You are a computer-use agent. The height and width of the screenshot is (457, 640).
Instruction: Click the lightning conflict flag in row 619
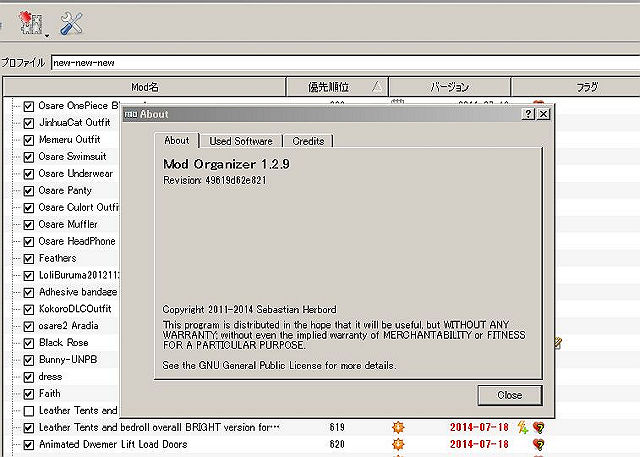point(522,427)
